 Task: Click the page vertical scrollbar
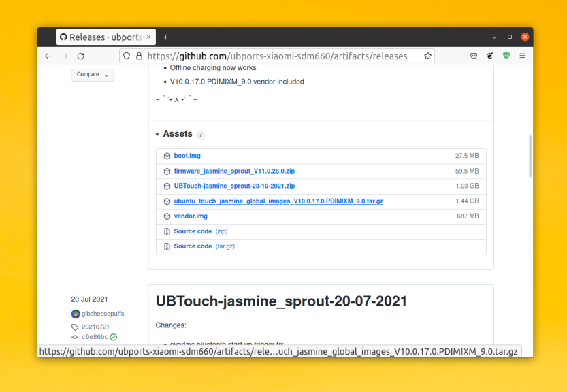coord(530,157)
